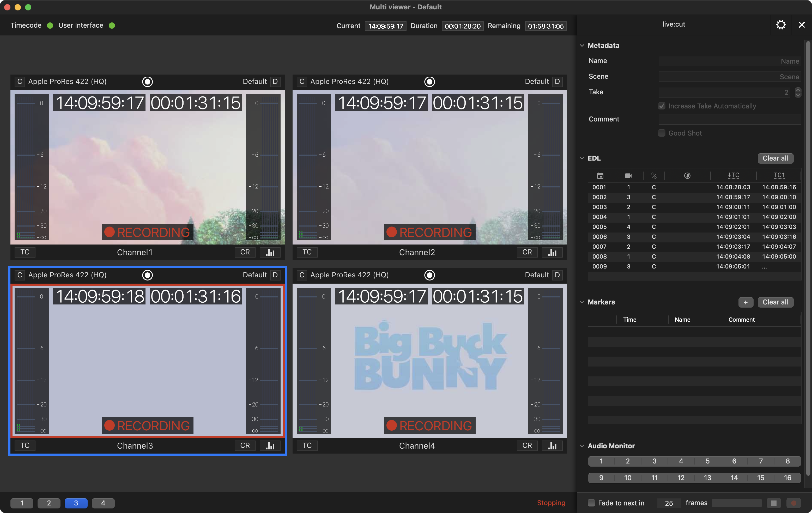Open the live:cut settings gear
812x513 pixels.
[781, 25]
